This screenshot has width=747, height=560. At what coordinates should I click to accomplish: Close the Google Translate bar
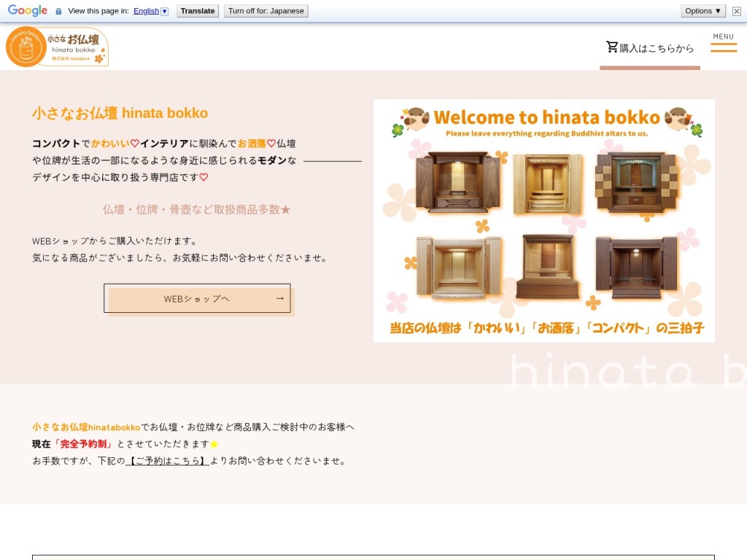coord(736,11)
